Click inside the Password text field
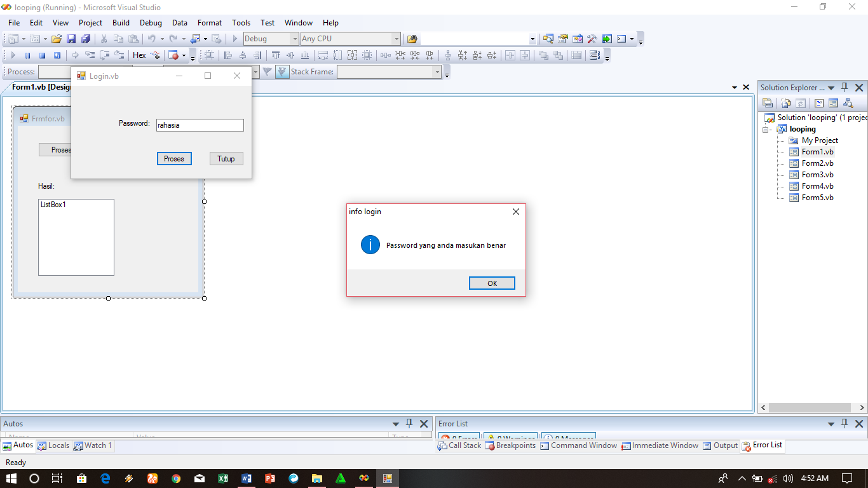Viewport: 868px width, 488px height. click(200, 125)
